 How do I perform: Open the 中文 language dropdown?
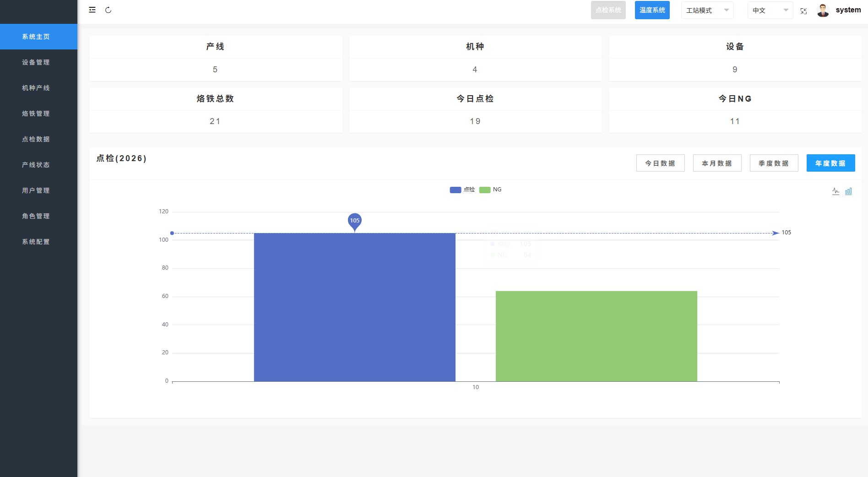pyautogui.click(x=770, y=10)
